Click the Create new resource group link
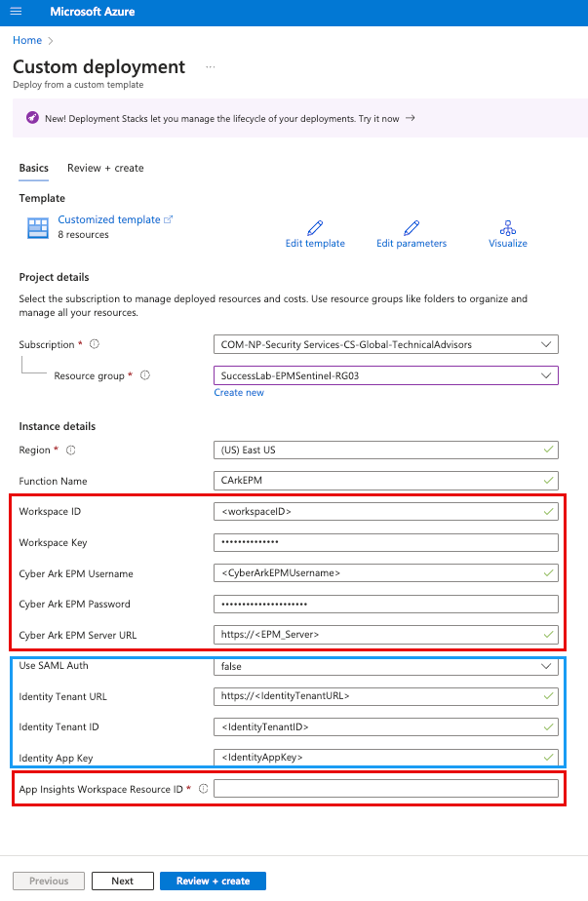This screenshot has height=901, width=588. tap(239, 392)
